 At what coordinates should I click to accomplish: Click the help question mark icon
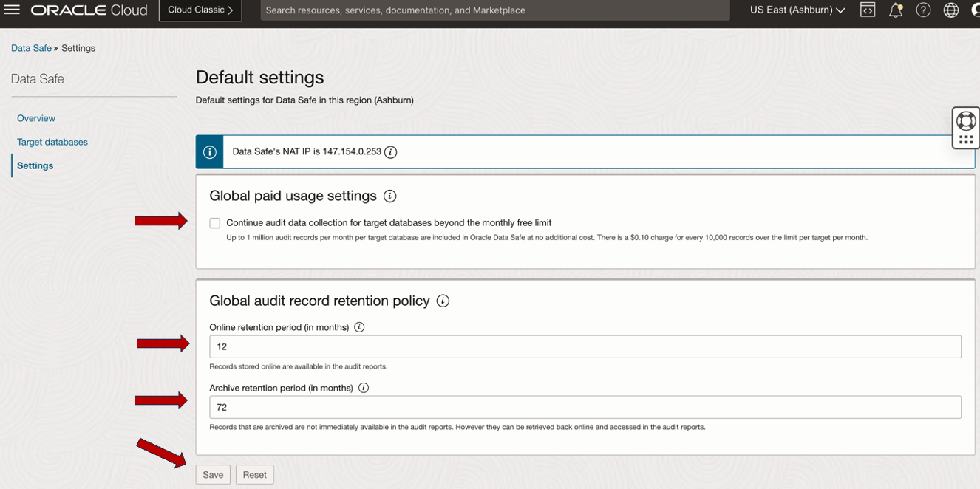[923, 10]
